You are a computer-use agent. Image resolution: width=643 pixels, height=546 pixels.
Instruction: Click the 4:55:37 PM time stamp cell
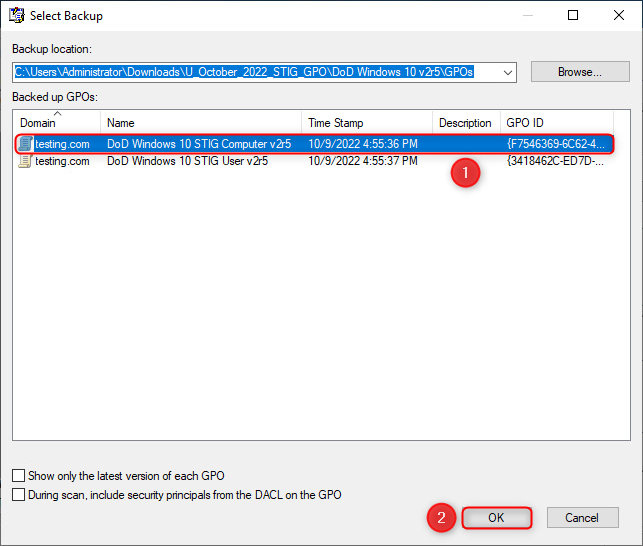(x=363, y=160)
